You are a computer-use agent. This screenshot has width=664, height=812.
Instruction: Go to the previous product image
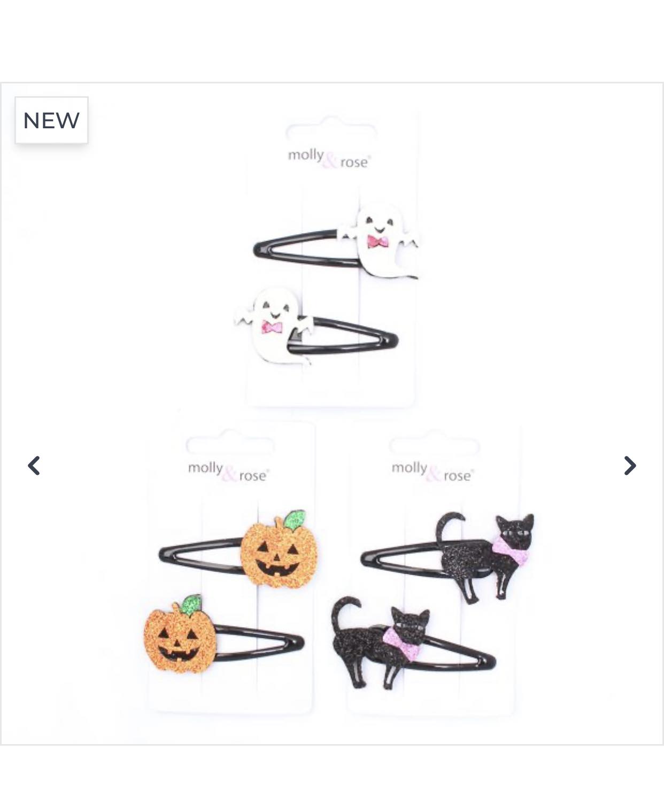(x=34, y=466)
